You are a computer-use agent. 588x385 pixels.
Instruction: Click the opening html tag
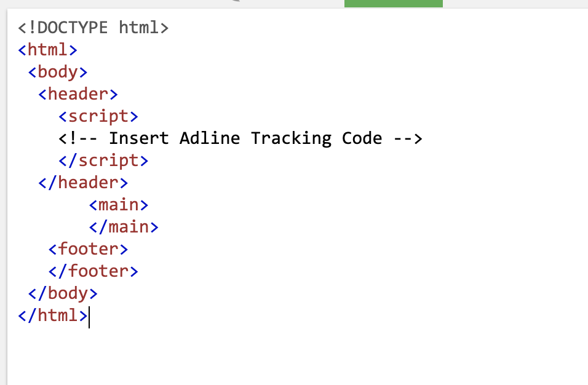[47, 50]
